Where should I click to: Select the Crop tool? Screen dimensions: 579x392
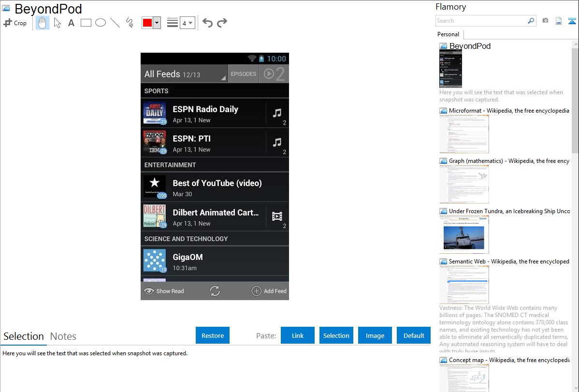point(15,23)
